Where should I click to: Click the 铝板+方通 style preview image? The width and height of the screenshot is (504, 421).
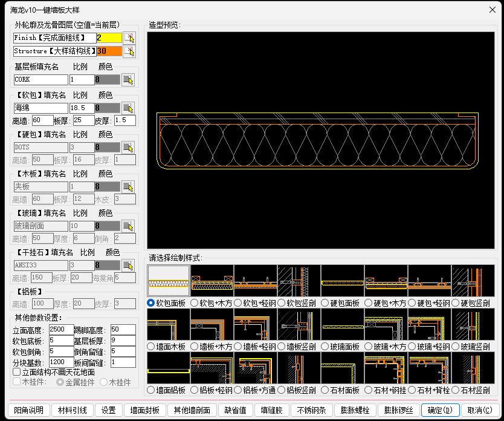[256, 368]
